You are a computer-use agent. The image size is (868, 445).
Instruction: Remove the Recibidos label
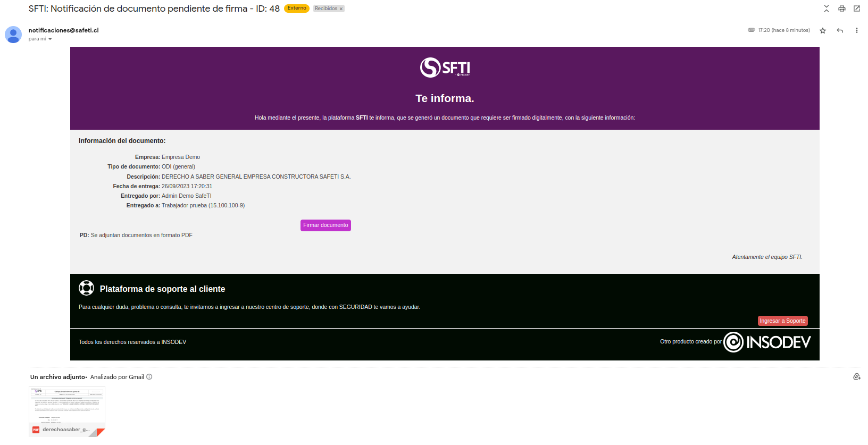pos(341,9)
